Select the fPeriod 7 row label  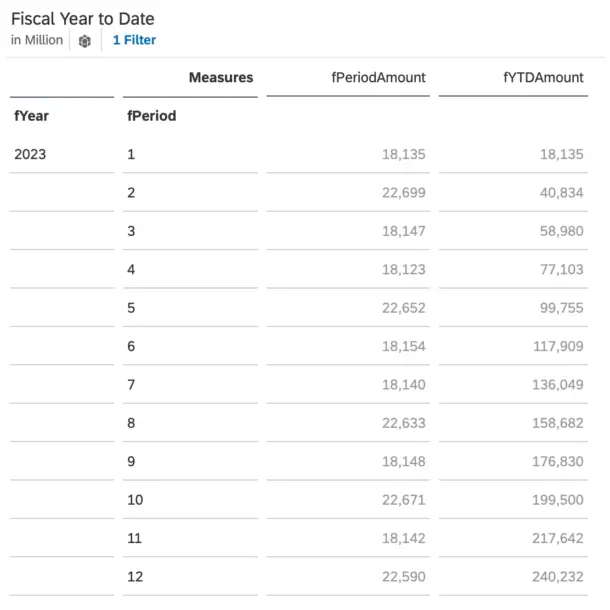131,385
